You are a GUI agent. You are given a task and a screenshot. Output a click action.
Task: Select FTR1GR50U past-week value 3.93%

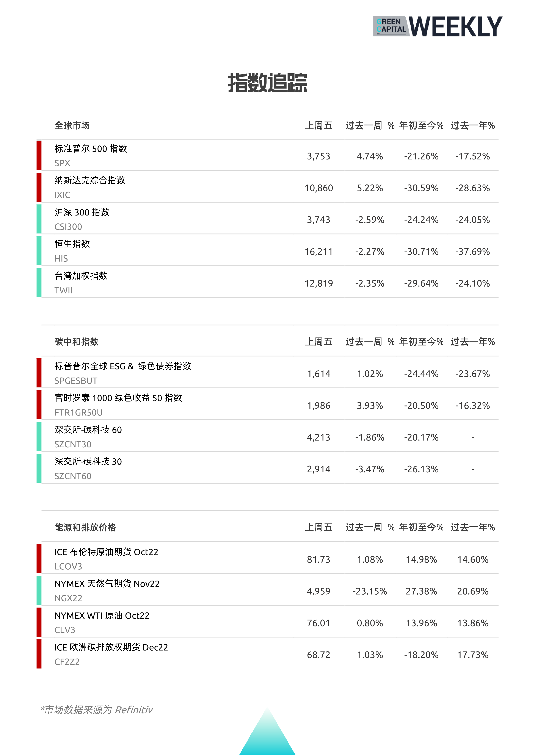(x=370, y=406)
